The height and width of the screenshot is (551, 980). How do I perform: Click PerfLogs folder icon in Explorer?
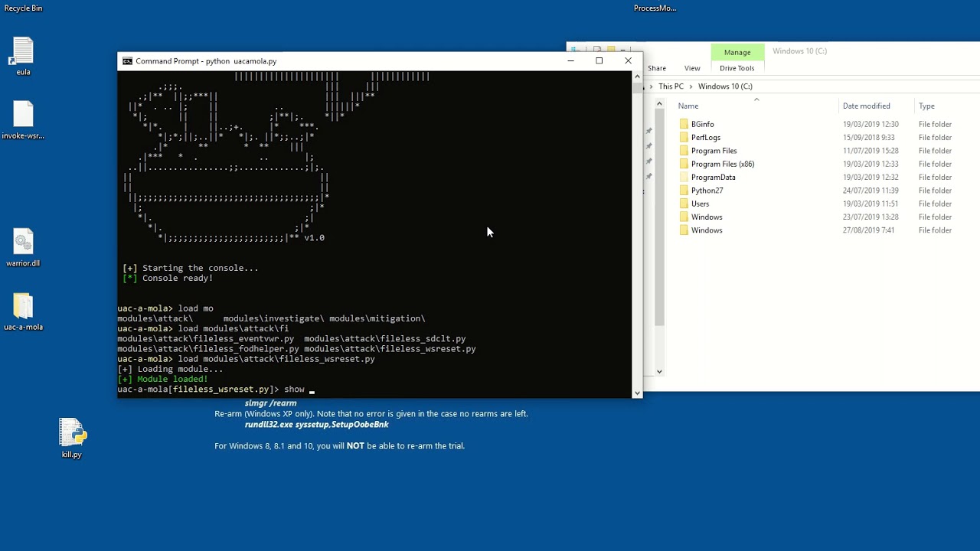(x=684, y=138)
